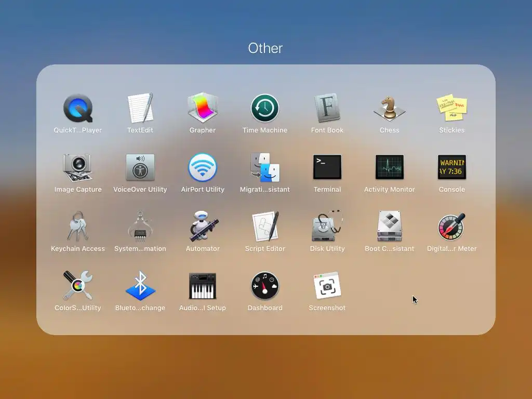Click the "Image Capture" label text

[78, 189]
